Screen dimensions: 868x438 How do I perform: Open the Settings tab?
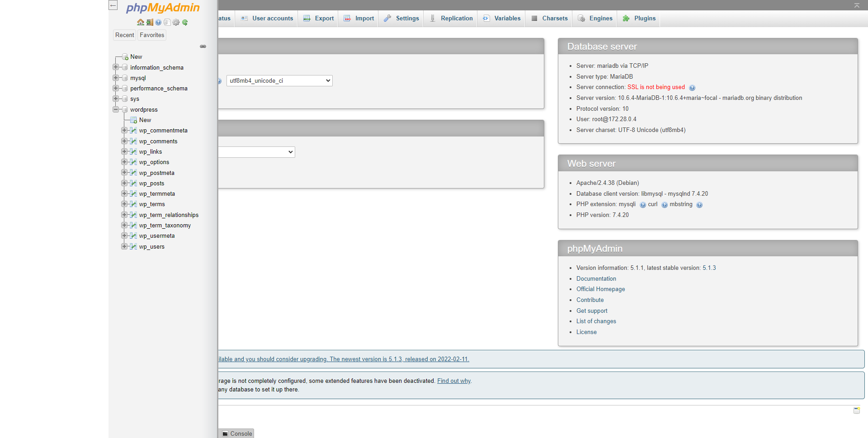coord(401,19)
